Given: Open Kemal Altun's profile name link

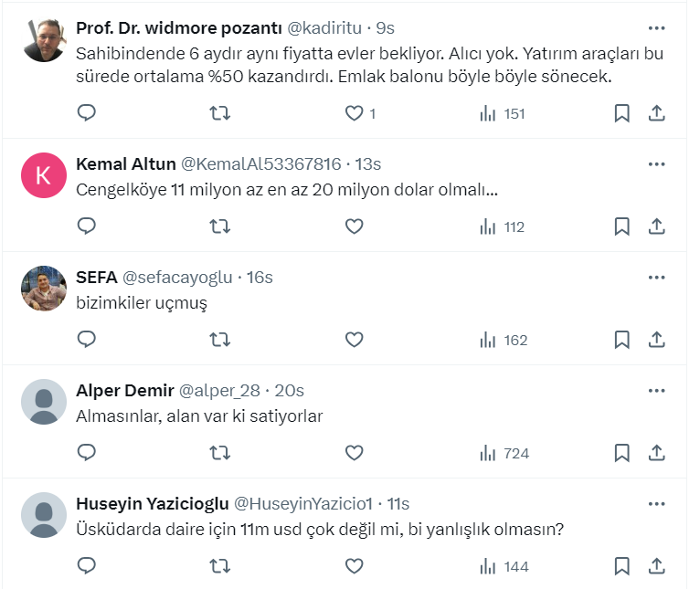Looking at the screenshot, I should pyautogui.click(x=125, y=164).
